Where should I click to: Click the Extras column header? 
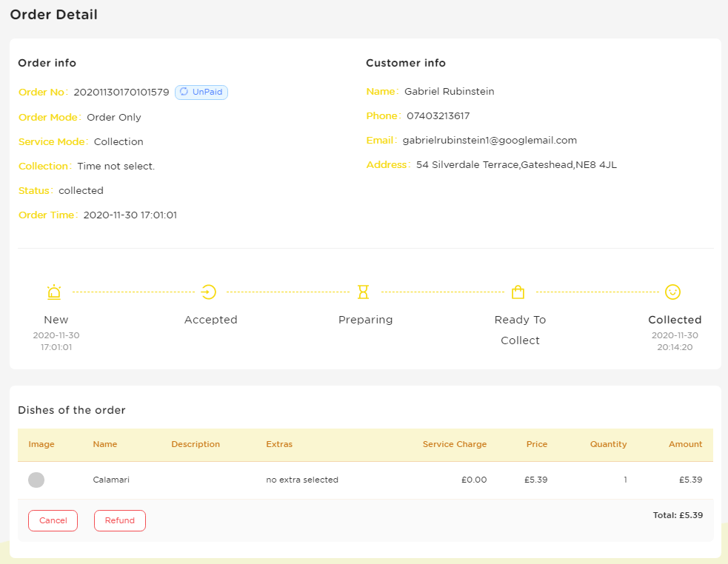click(x=279, y=444)
